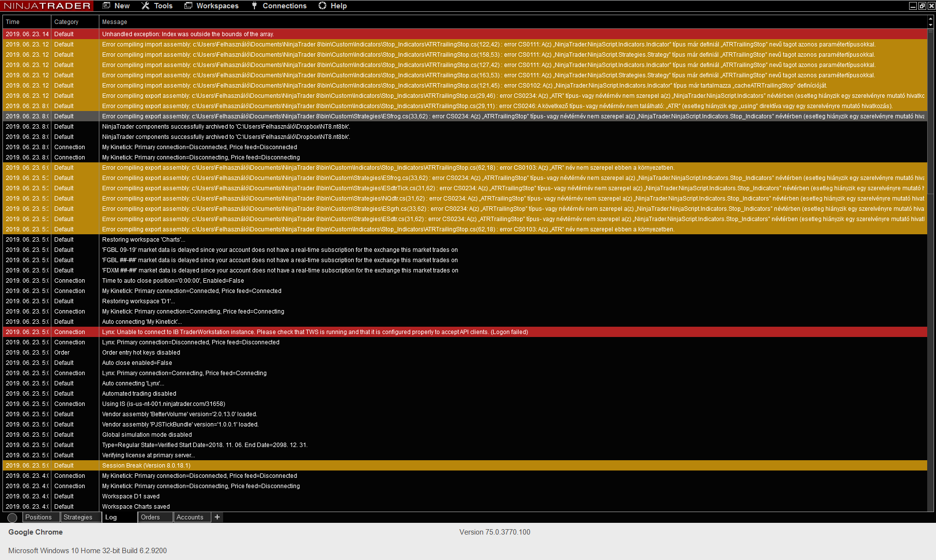Add a new tab with the plus button

[217, 517]
